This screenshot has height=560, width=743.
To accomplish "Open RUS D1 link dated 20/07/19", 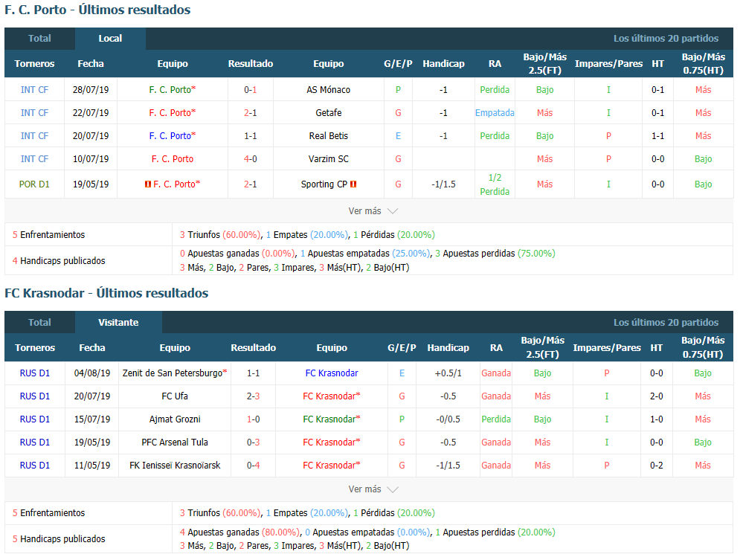I will click(x=35, y=396).
